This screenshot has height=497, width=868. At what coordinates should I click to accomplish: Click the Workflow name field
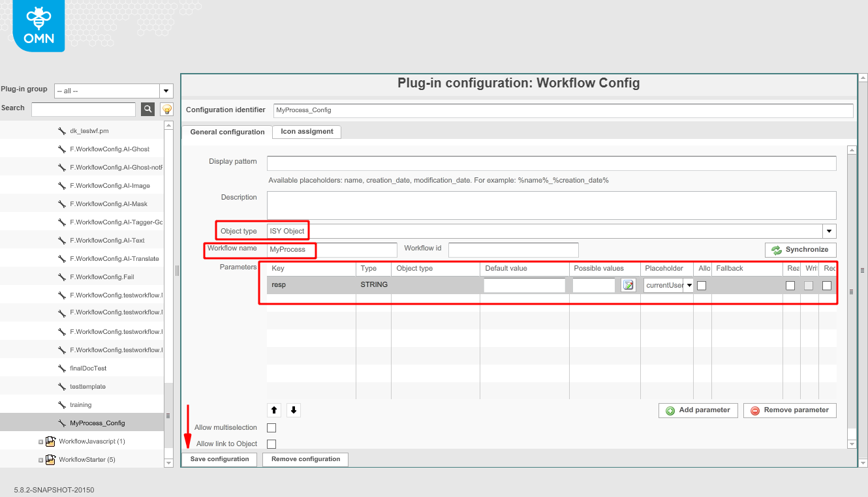pyautogui.click(x=332, y=250)
